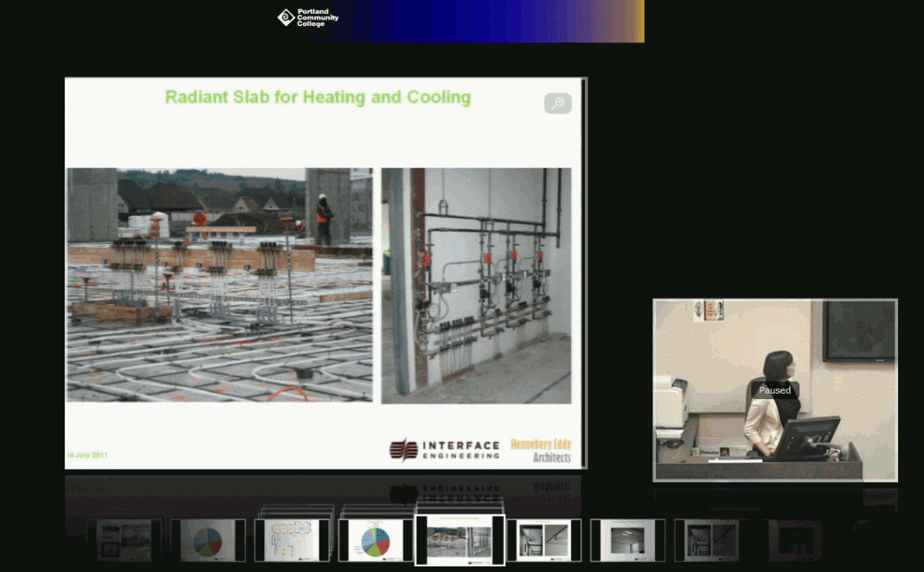Viewport: 924px width, 572px height.
Task: Click the highlighted current slide thumbnail
Action: coord(459,541)
